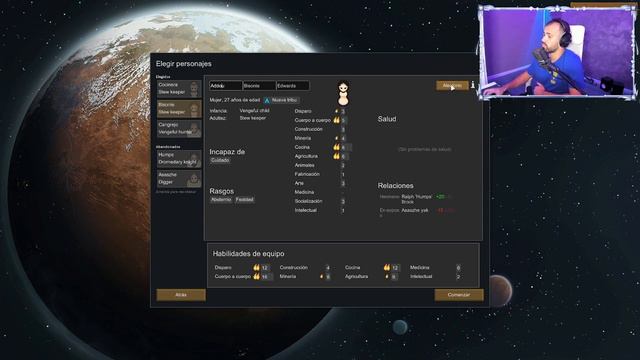Click the Cuerpo a cuerpo double flame icon
The image size is (640, 360).
[336, 120]
